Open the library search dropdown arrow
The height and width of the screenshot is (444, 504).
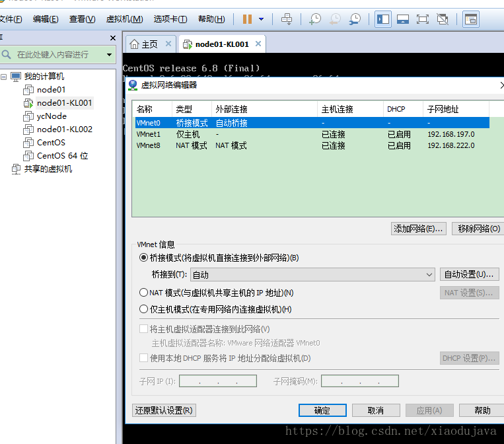(109, 55)
